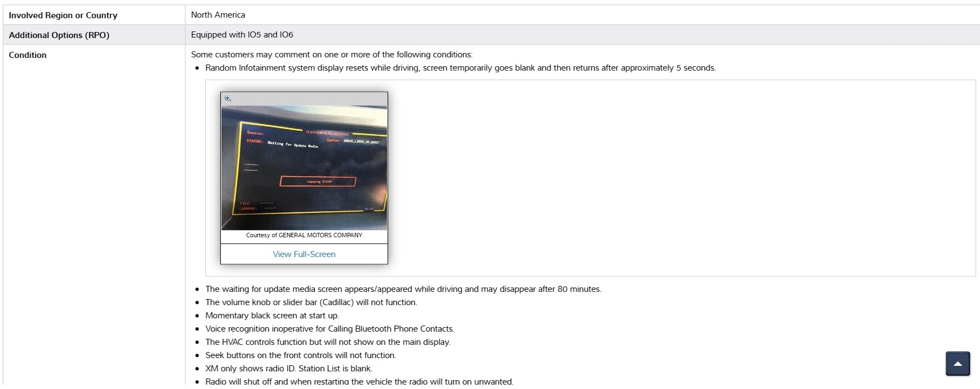Click the magnify icon above the image

coord(227,98)
